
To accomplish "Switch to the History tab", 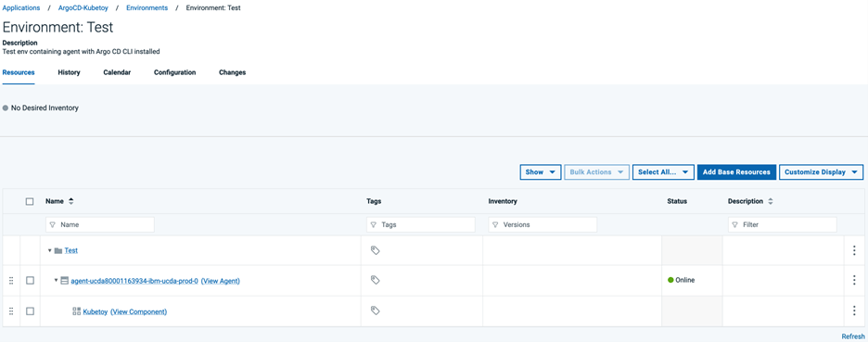I will tap(70, 72).
